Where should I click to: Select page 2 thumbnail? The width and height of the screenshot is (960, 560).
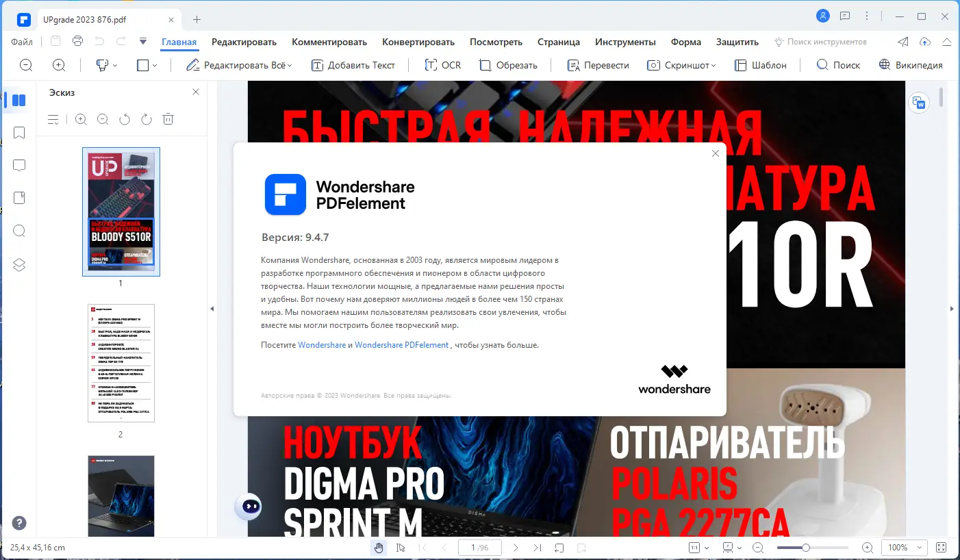click(x=121, y=363)
